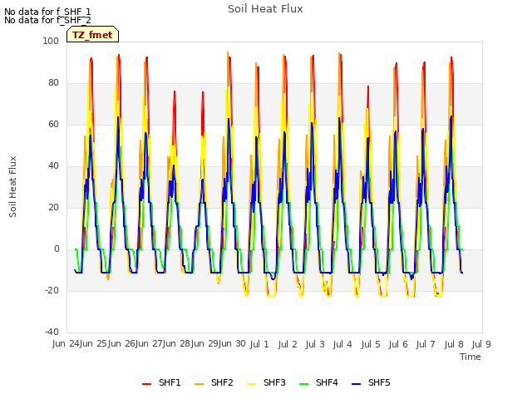
Task: Click the Jul 7 x-axis date label
Action: tap(426, 345)
